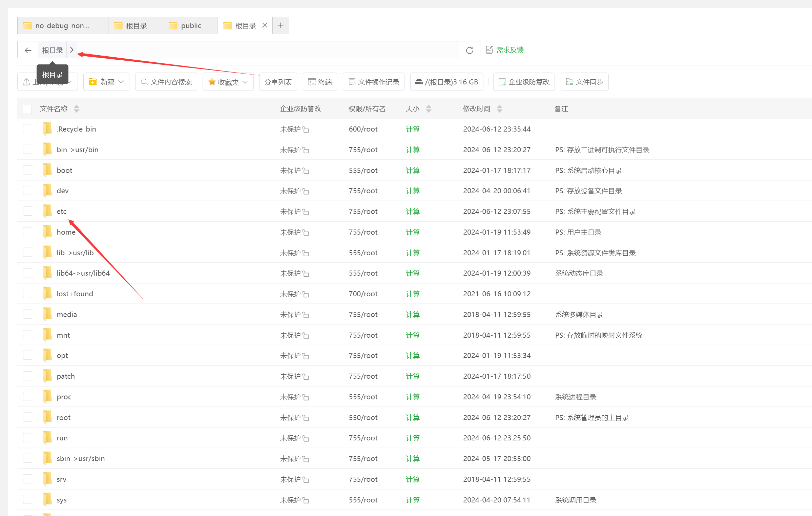812x516 pixels.
Task: Click the boot folder icon
Action: (x=47, y=170)
